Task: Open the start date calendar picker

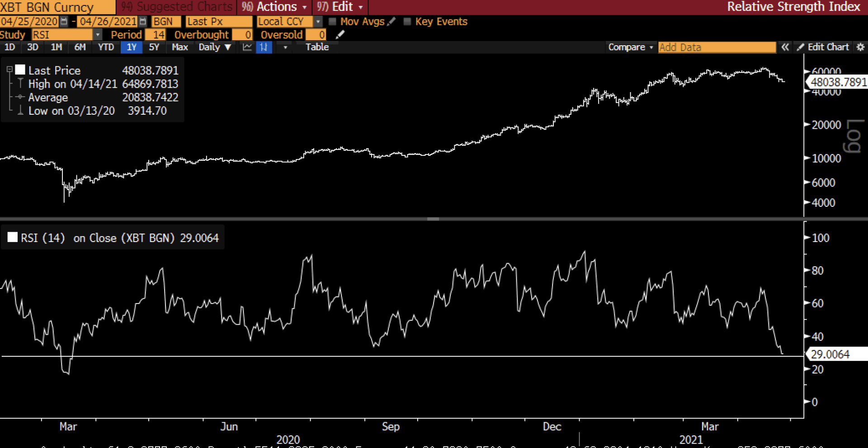Action: [x=64, y=21]
